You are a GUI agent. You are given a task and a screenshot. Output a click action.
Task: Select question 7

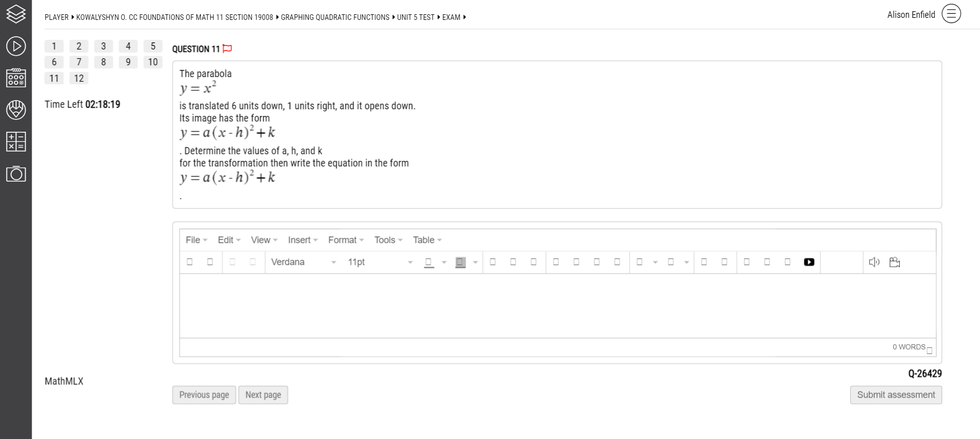click(79, 62)
